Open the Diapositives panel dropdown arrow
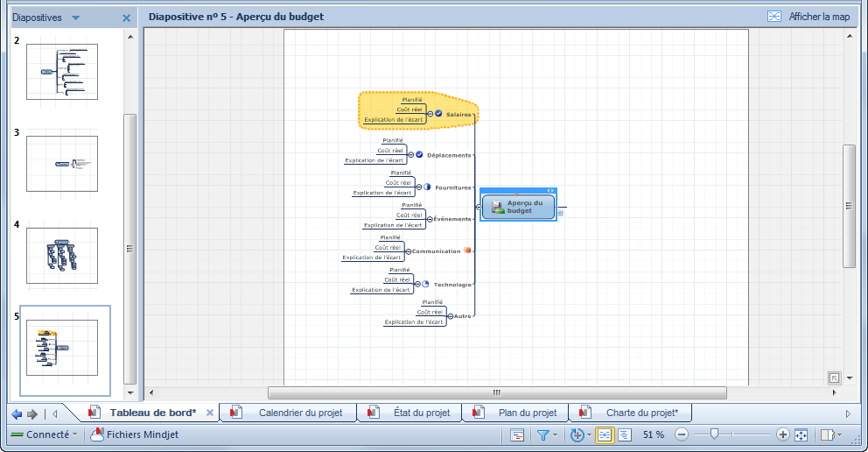The width and height of the screenshot is (868, 452). pyautogui.click(x=75, y=18)
